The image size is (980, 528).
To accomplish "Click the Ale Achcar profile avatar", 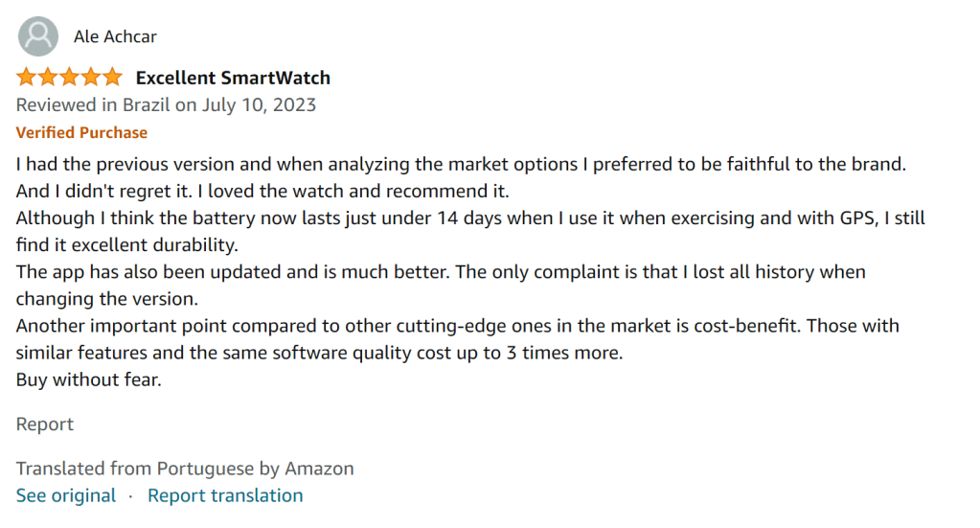I will click(38, 37).
